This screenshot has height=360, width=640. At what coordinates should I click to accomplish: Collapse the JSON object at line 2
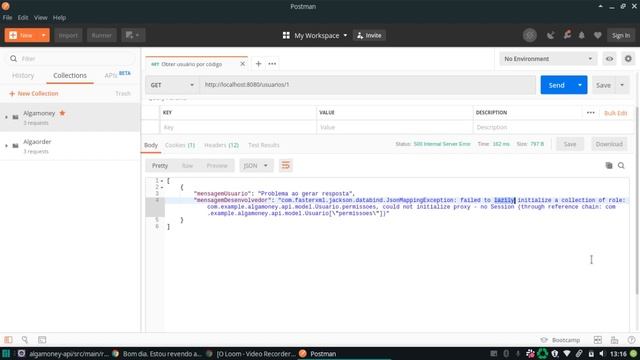tap(162, 187)
